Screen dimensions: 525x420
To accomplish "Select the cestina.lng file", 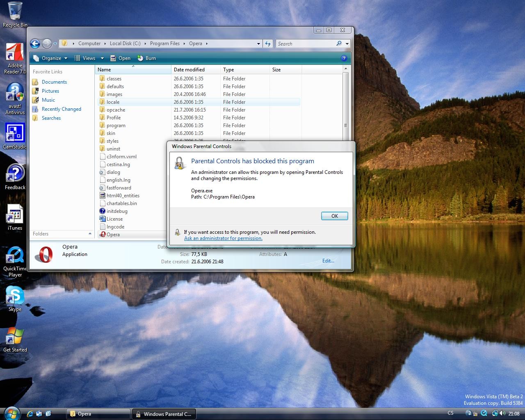I will pyautogui.click(x=115, y=164).
